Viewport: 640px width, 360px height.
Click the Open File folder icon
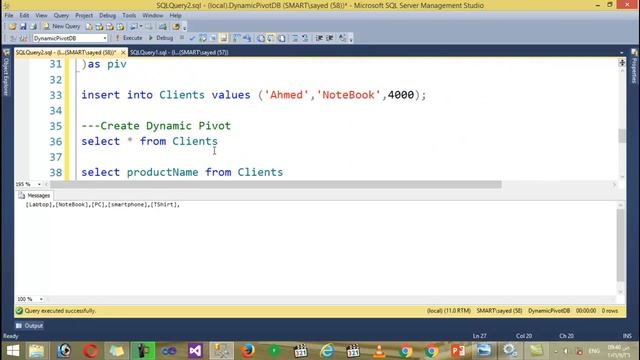tap(12, 27)
